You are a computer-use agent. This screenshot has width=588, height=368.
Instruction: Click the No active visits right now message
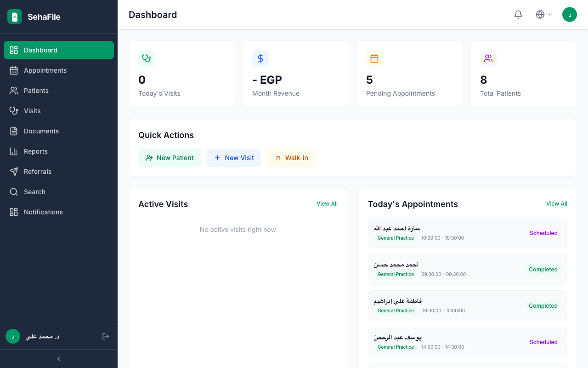(238, 230)
